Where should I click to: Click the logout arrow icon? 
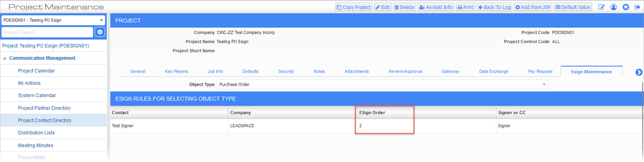(637, 7)
